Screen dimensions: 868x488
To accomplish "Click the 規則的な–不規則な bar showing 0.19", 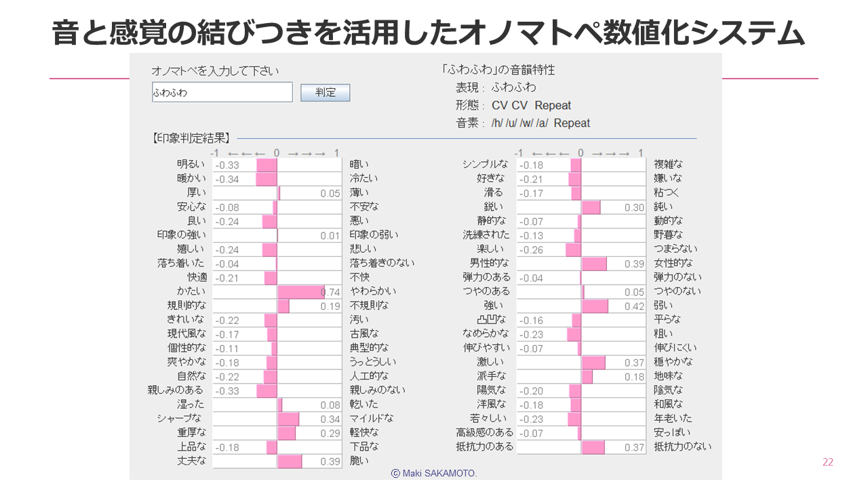I will pyautogui.click(x=283, y=306).
